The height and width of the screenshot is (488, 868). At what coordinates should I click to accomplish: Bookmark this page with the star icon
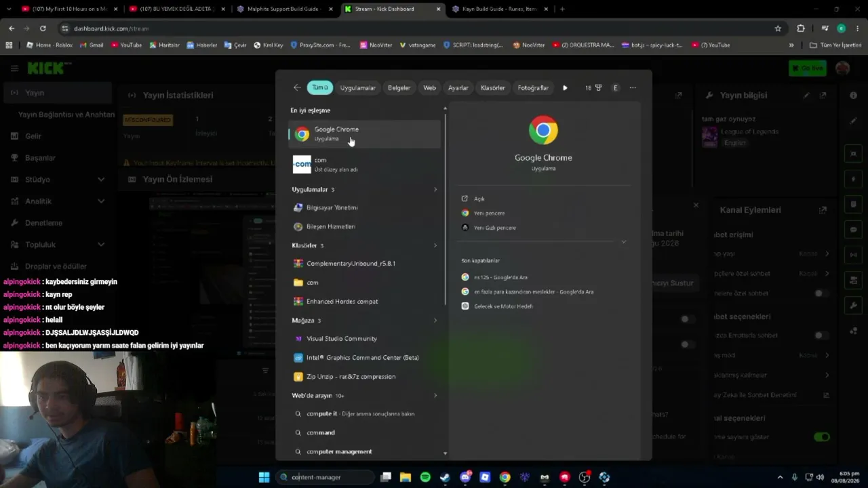pos(778,28)
